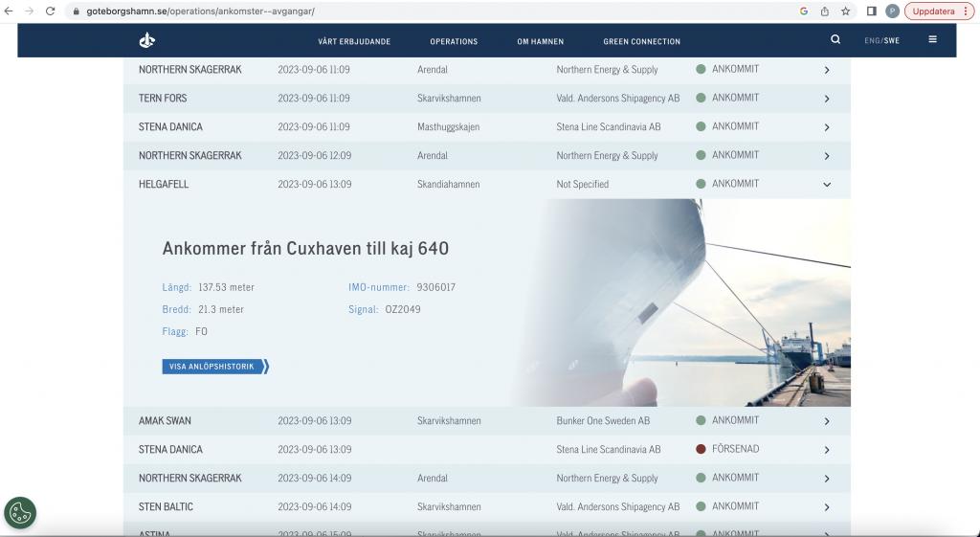This screenshot has width=980, height=537.
Task: Collapse the expanded HELGAFELL row chevron
Action: click(x=827, y=185)
